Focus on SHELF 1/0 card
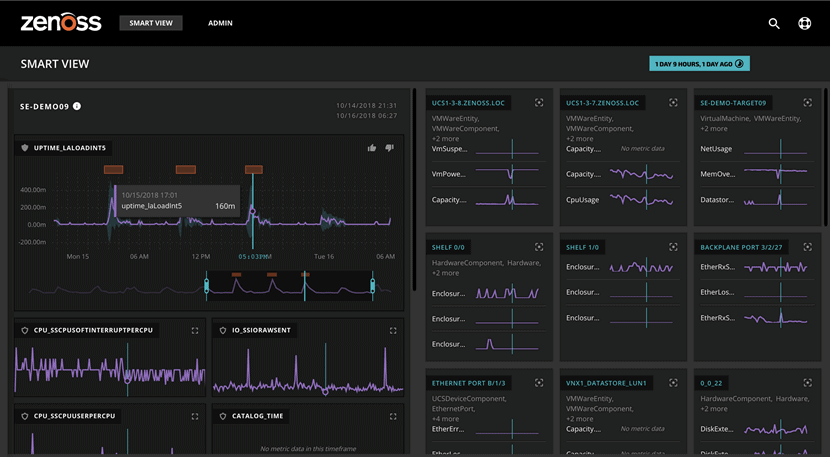This screenshot has width=830, height=457. (x=673, y=247)
